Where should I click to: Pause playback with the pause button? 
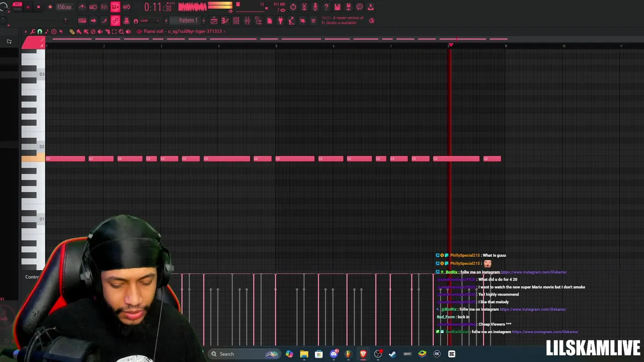28,7
